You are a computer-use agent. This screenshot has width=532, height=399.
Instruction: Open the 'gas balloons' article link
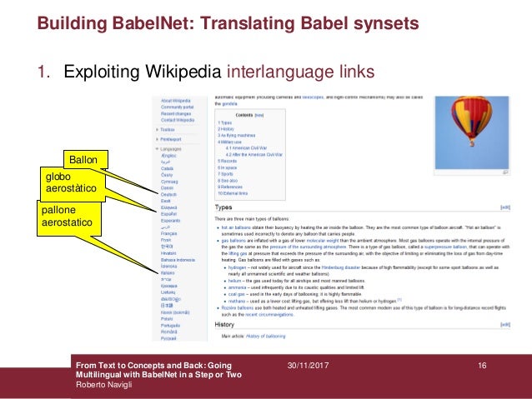pyautogui.click(x=233, y=241)
